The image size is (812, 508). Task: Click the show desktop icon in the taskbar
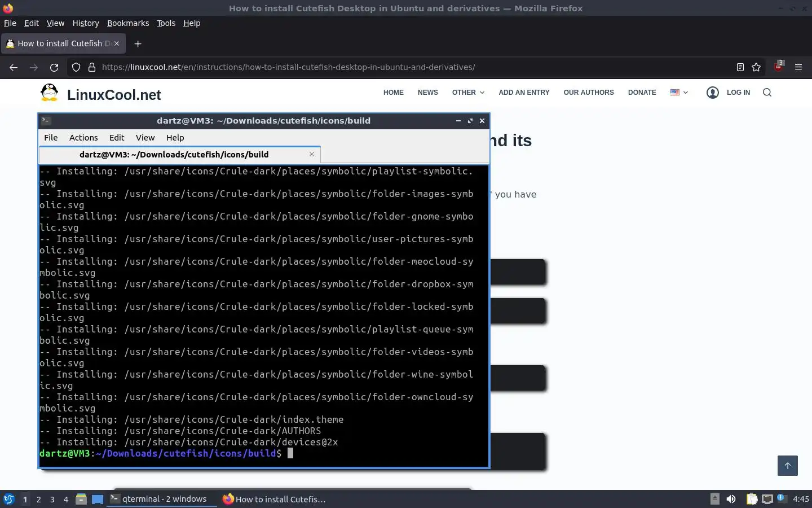pos(98,499)
